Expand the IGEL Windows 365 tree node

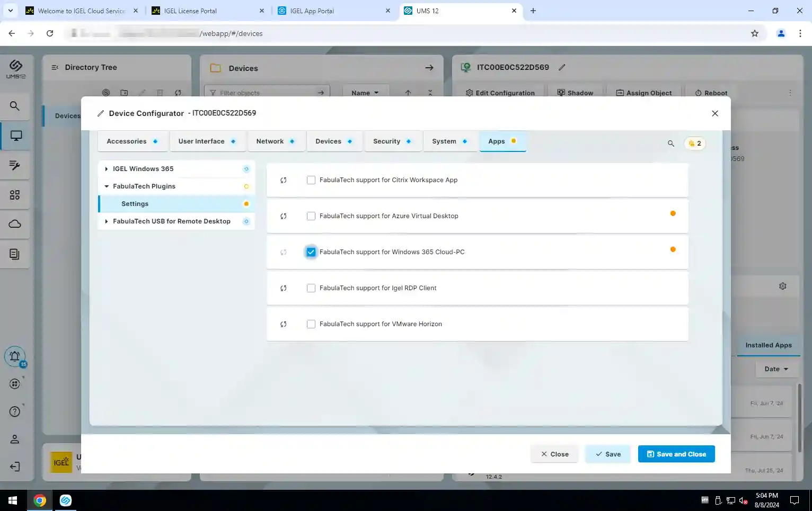107,169
